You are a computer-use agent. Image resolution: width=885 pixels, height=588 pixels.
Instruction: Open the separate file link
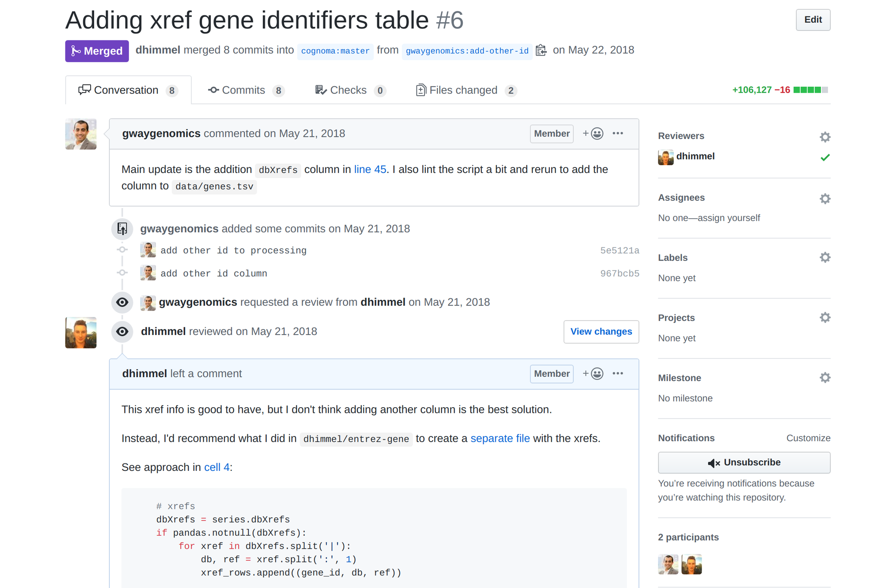pos(500,439)
